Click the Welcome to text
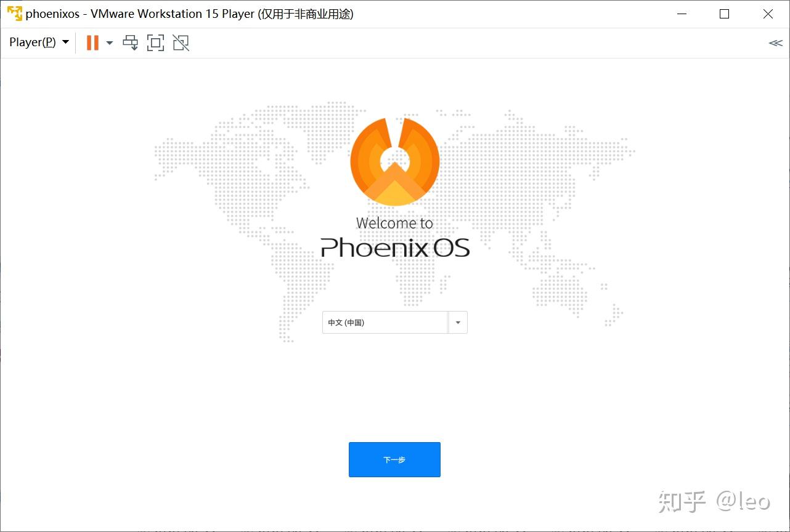This screenshot has width=790, height=532. pos(394,223)
